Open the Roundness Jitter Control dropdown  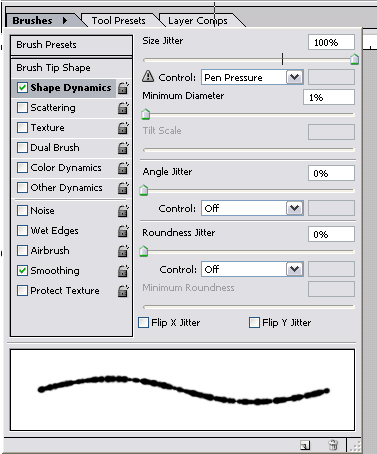[252, 269]
